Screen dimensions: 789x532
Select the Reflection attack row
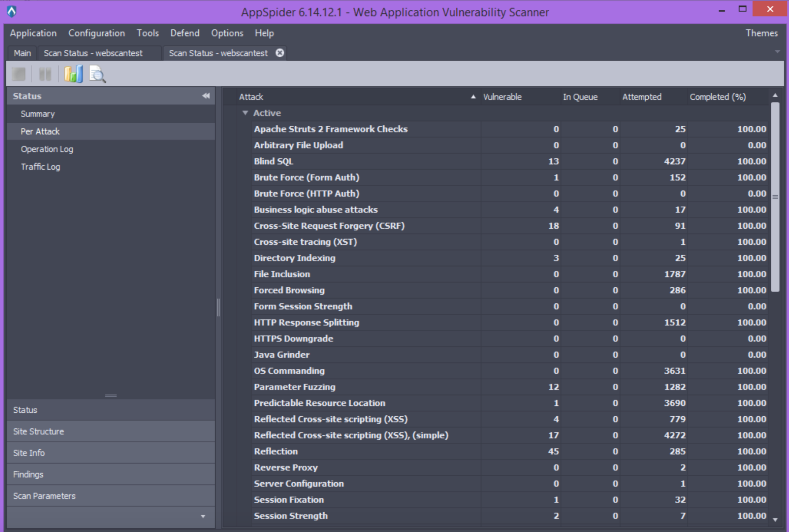[510, 451]
